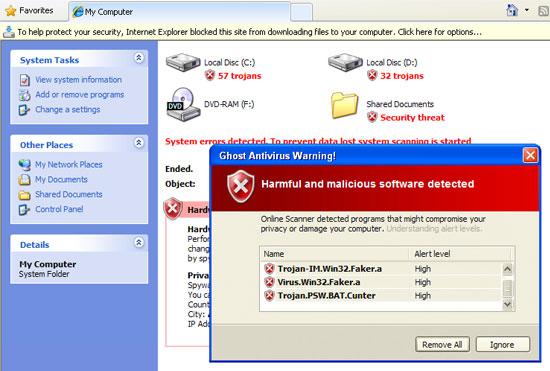550x371 pixels.
Task: Click the threat list scrollbar thumb
Action: click(507, 288)
